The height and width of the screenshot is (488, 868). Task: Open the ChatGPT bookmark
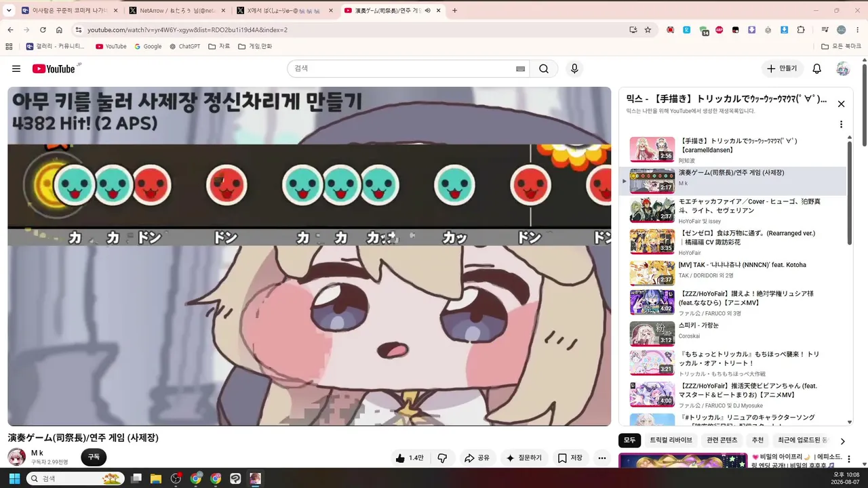coord(184,46)
